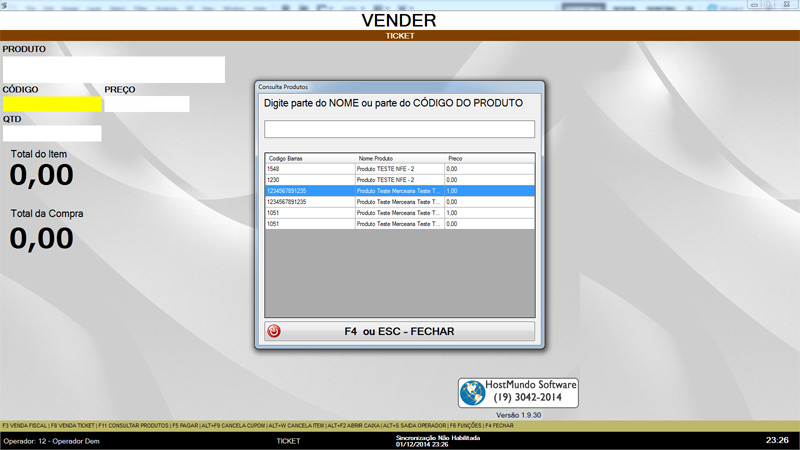Click the product search text field

coord(399,129)
